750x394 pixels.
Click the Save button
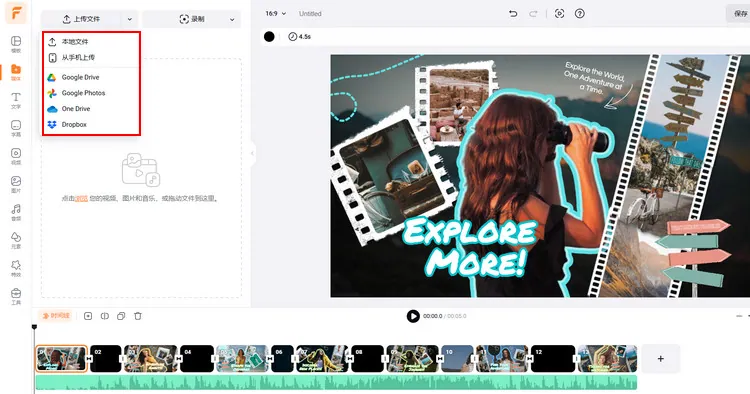click(739, 14)
